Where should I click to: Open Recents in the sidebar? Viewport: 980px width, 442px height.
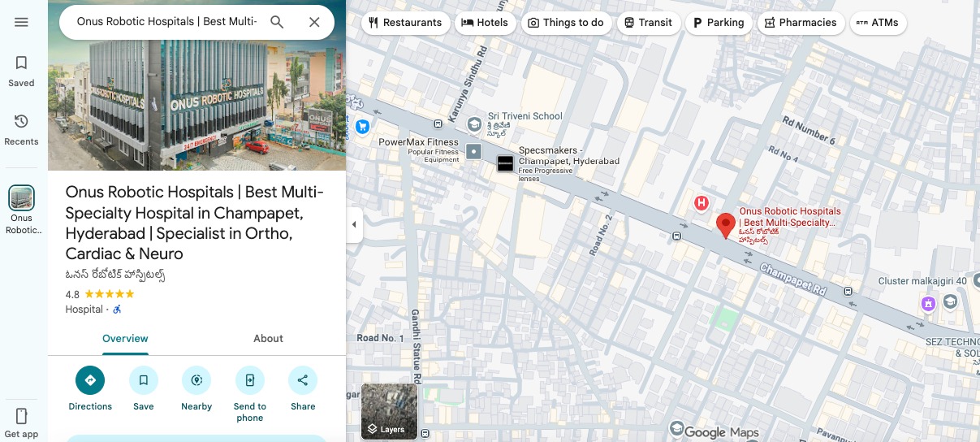21,129
